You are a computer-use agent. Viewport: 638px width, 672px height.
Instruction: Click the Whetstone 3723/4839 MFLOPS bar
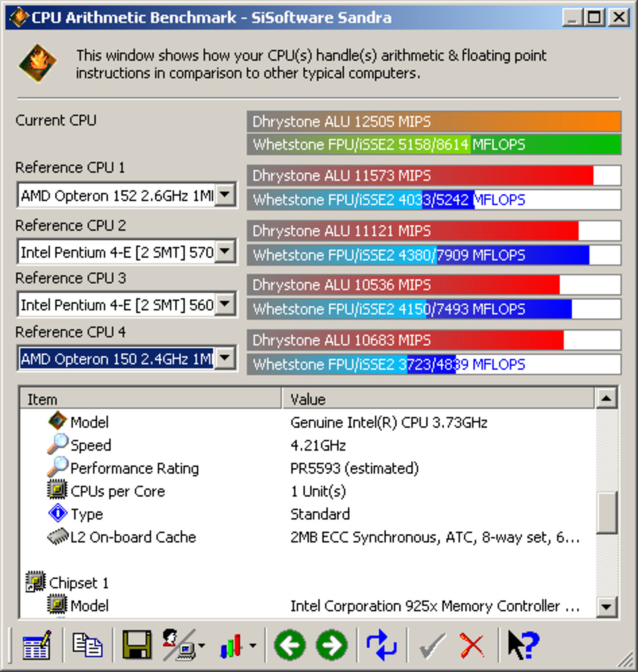point(434,364)
